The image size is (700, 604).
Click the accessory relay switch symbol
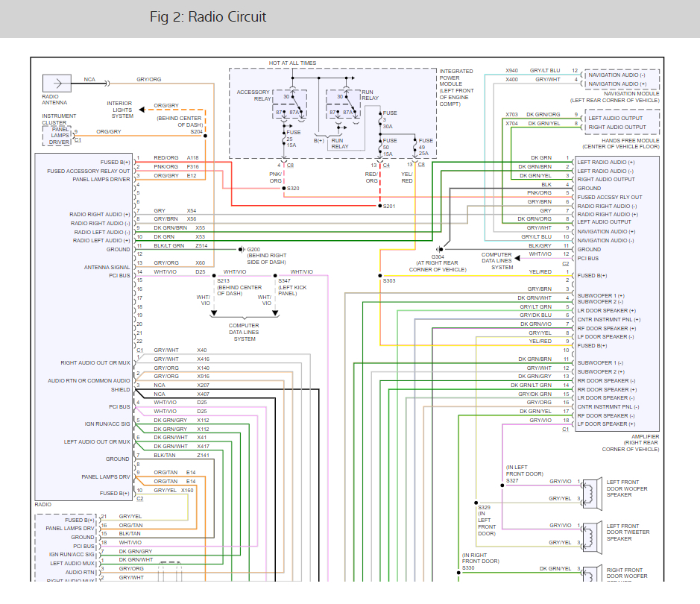[290, 105]
